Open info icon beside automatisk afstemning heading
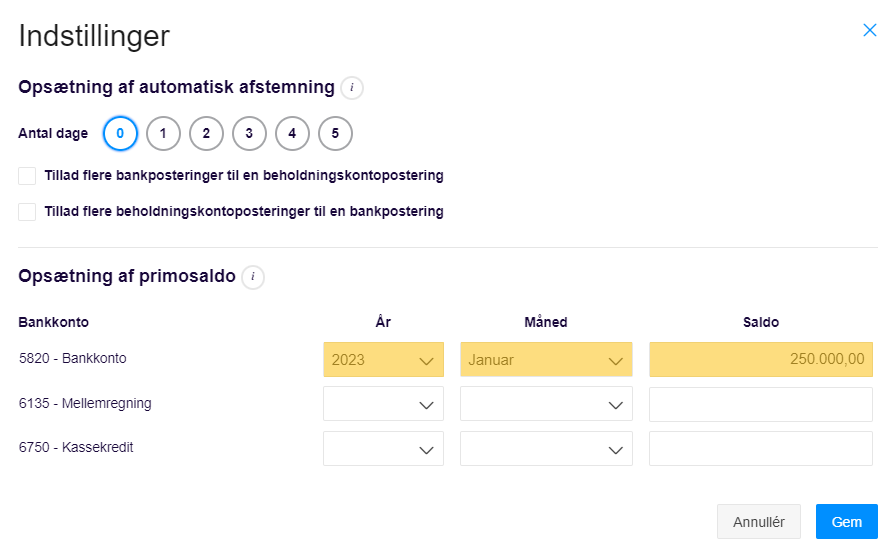 [x=352, y=88]
